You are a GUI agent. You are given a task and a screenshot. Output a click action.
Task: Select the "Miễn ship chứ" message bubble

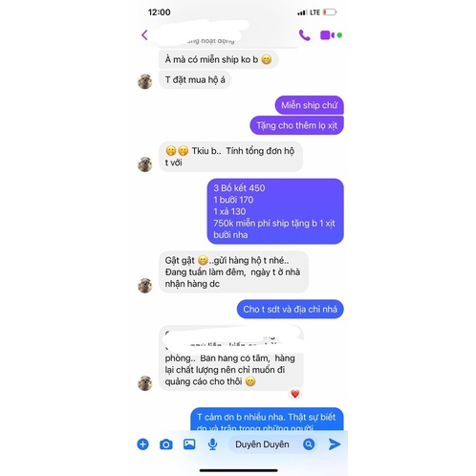click(309, 105)
